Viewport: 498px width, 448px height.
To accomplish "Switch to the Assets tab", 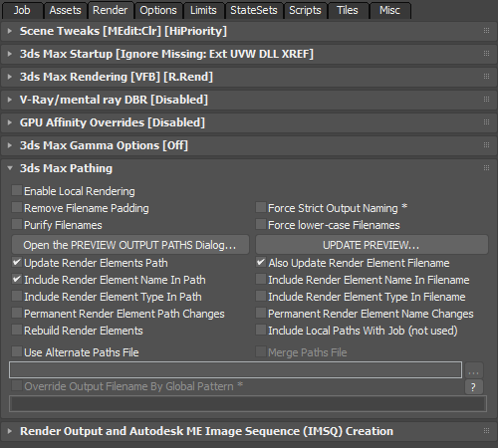I will tap(66, 10).
